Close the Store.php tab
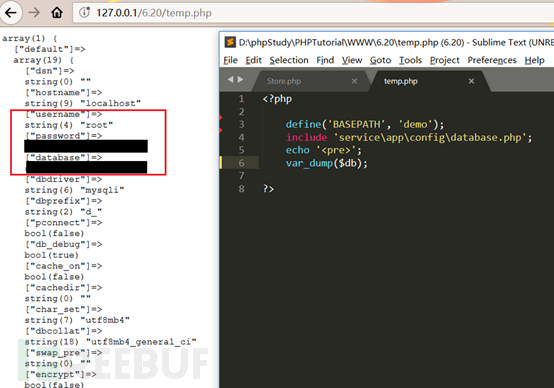Viewport: 554px width, 388px height. coord(354,81)
